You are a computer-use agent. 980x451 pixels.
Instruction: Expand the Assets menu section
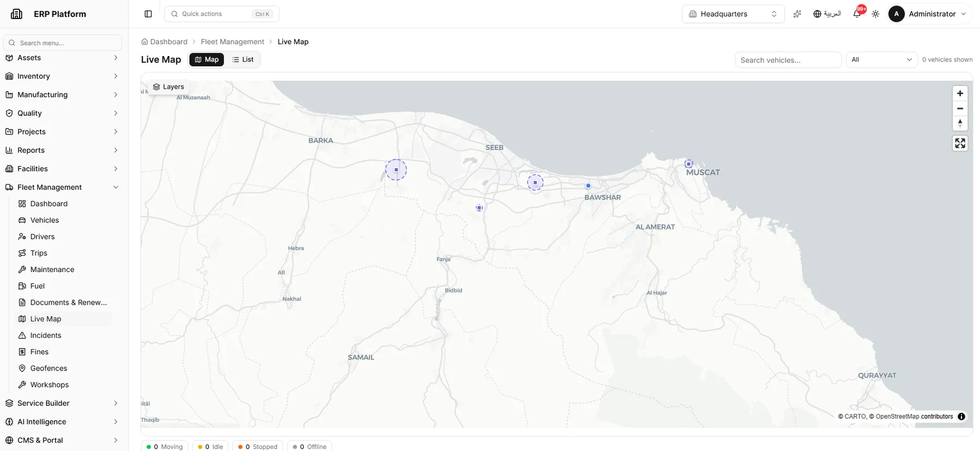62,58
